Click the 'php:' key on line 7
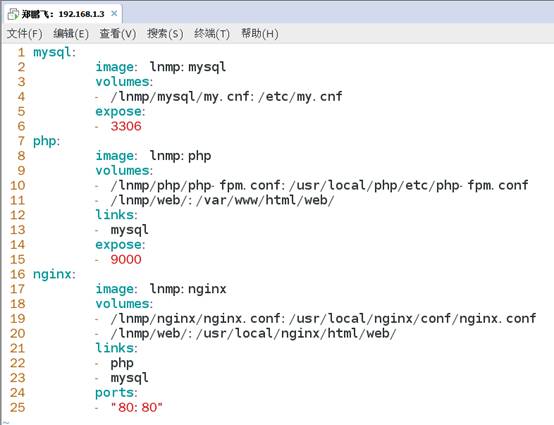554x425 pixels. tap(47, 141)
